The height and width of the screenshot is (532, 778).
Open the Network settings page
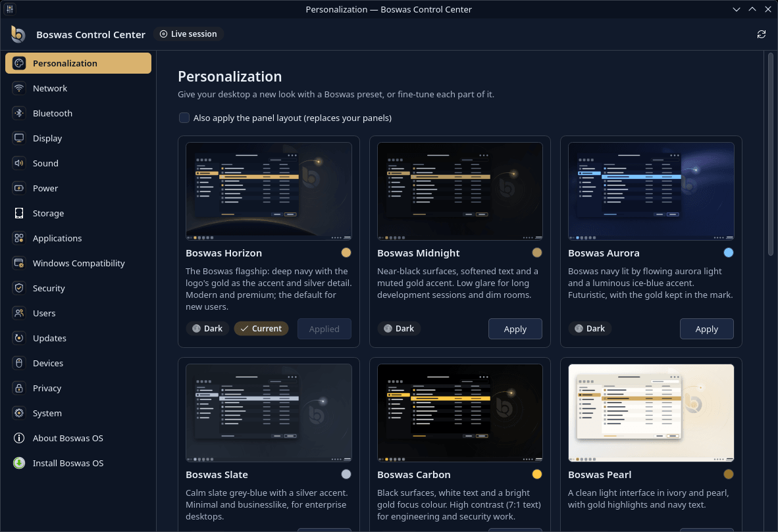point(78,88)
